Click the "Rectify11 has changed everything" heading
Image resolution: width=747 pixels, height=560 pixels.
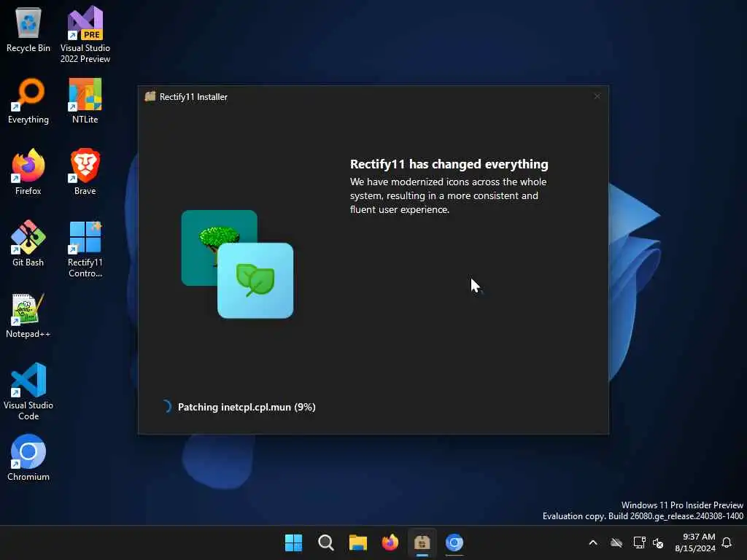point(449,164)
